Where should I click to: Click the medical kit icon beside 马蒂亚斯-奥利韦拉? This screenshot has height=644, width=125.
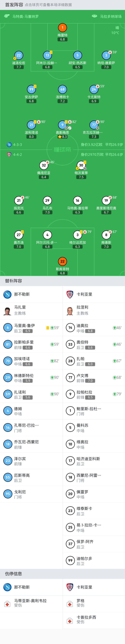click(7, 604)
